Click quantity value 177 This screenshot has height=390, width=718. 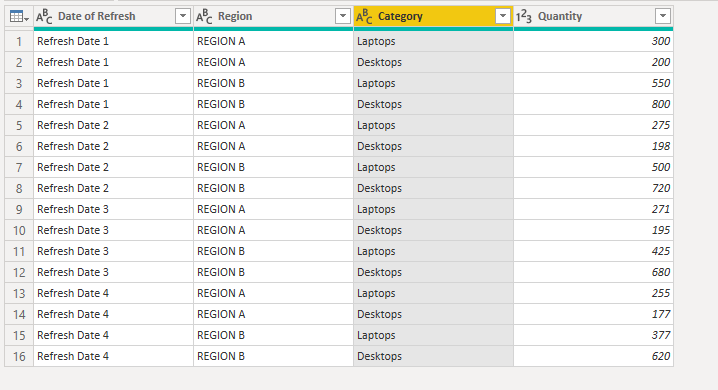(661, 314)
